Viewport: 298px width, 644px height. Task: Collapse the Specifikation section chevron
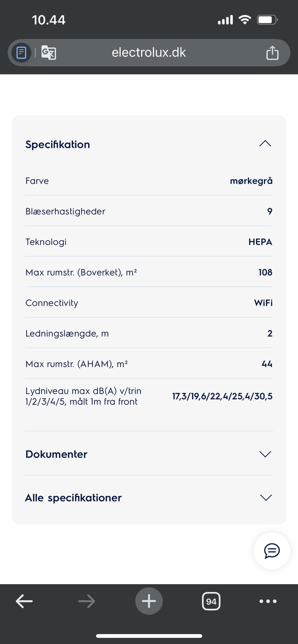(265, 143)
